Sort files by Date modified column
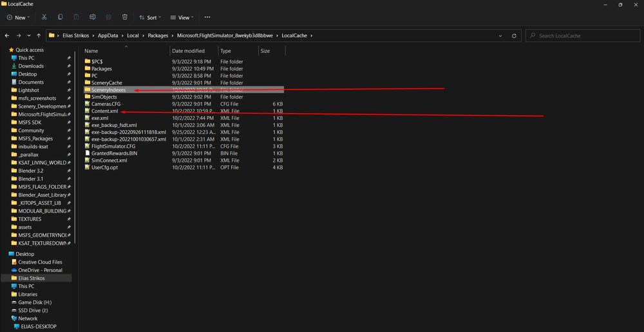Screen dimensions: 644x332 click(x=188, y=51)
